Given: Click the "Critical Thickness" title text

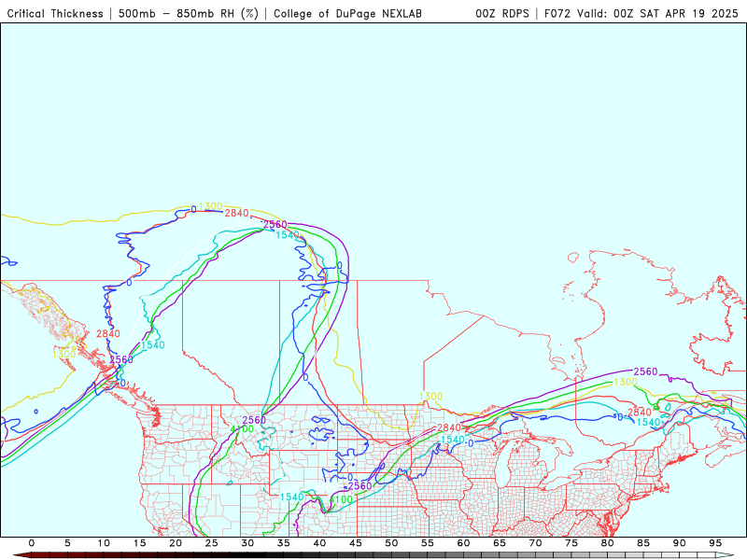Looking at the screenshot, I should tap(55, 14).
